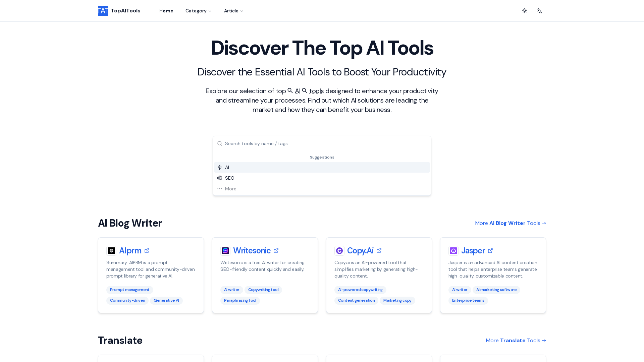Click the TopAITools logo icon

(x=103, y=11)
